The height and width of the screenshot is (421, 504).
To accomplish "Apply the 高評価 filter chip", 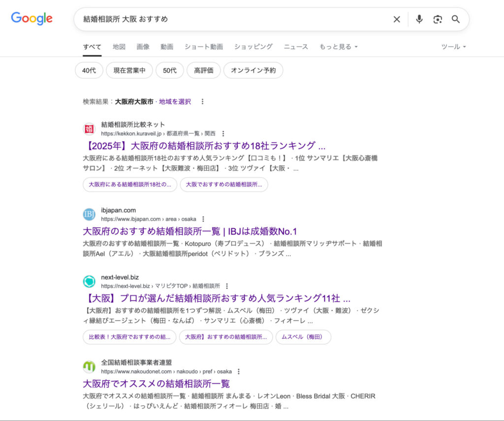I will click(203, 70).
